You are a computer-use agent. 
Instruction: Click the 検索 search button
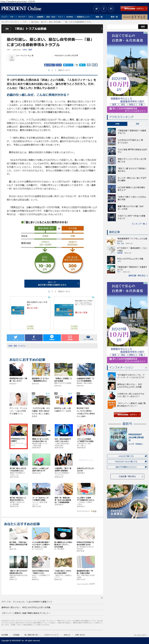click(x=143, y=27)
